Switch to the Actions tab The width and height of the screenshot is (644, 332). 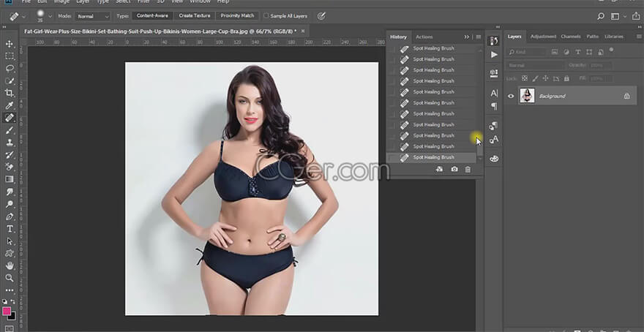coord(424,37)
